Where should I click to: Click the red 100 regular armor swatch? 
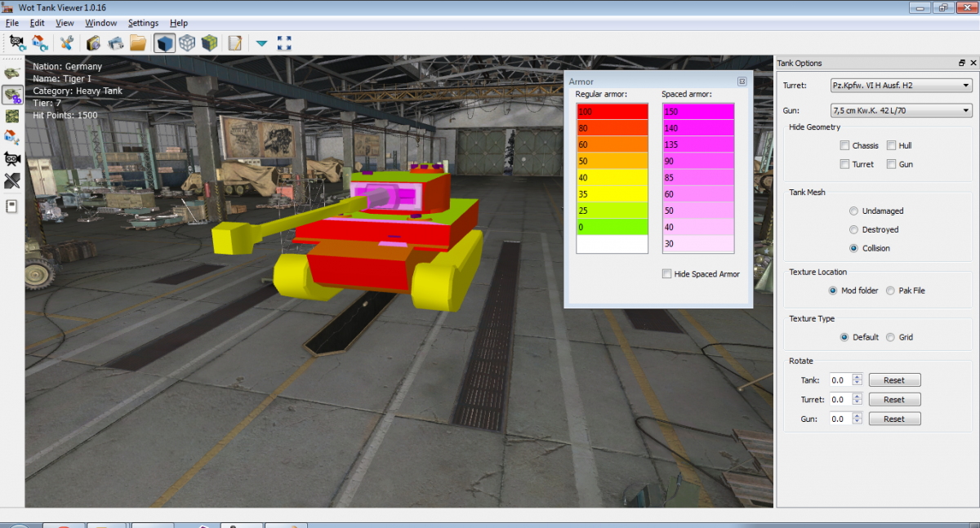(x=612, y=112)
